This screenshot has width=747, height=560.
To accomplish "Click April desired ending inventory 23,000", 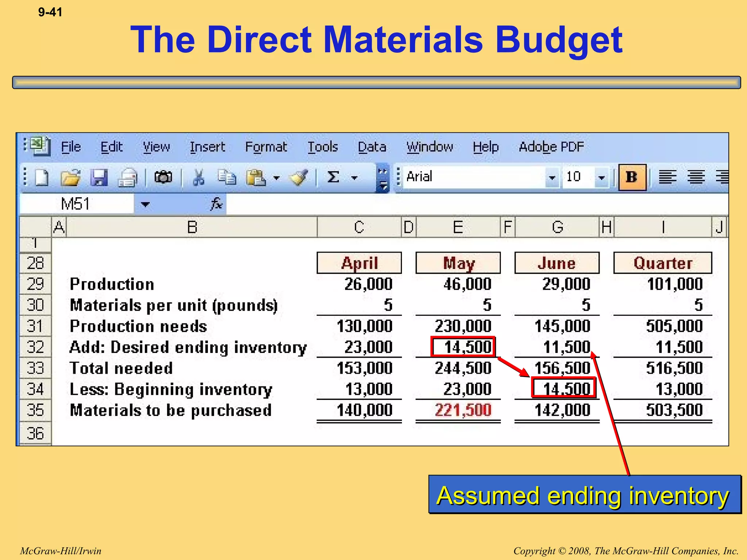I will click(x=368, y=347).
